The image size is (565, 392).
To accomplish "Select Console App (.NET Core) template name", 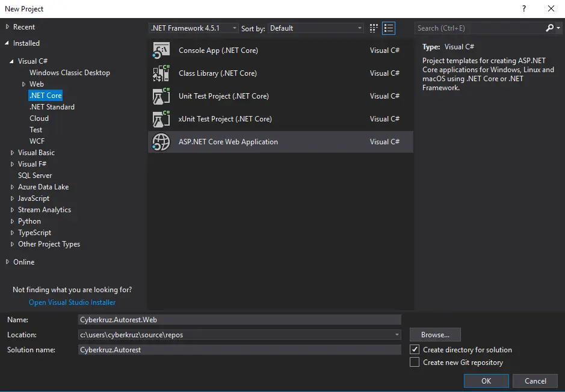I will coord(218,51).
